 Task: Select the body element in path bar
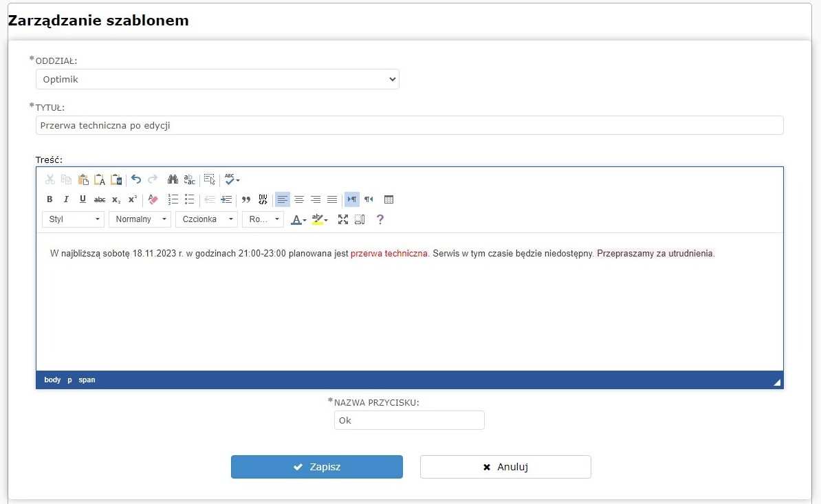pyautogui.click(x=52, y=380)
